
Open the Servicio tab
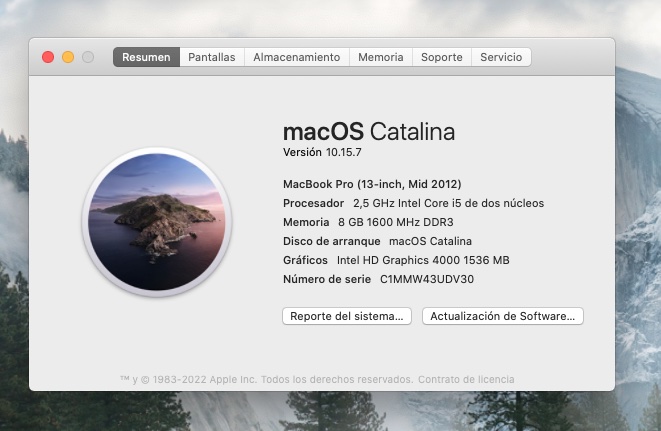[x=501, y=57]
